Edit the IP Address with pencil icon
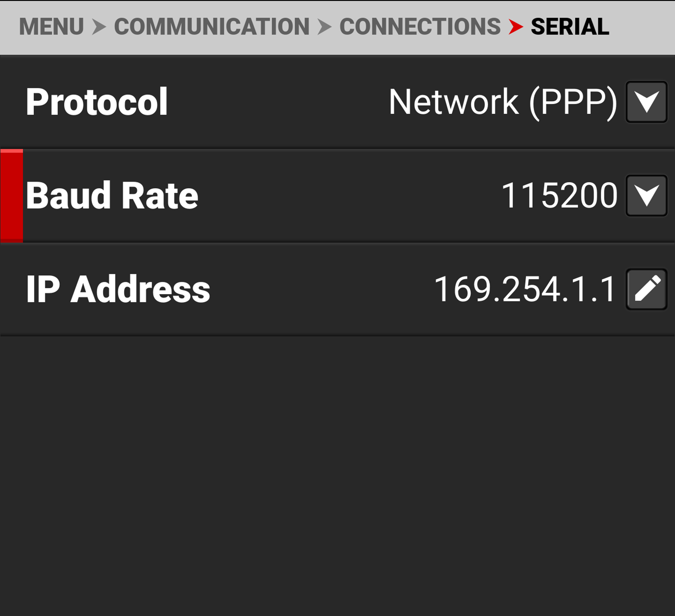The height and width of the screenshot is (616, 675). (646, 289)
